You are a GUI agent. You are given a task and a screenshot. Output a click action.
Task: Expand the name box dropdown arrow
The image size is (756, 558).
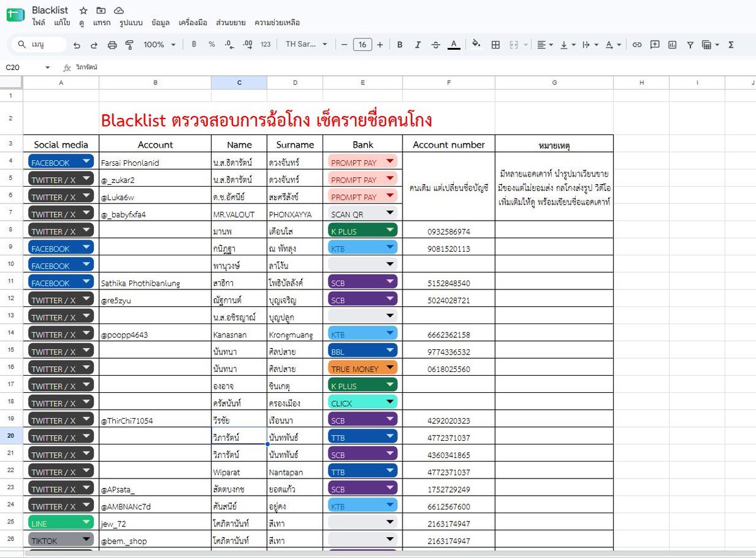pyautogui.click(x=47, y=67)
